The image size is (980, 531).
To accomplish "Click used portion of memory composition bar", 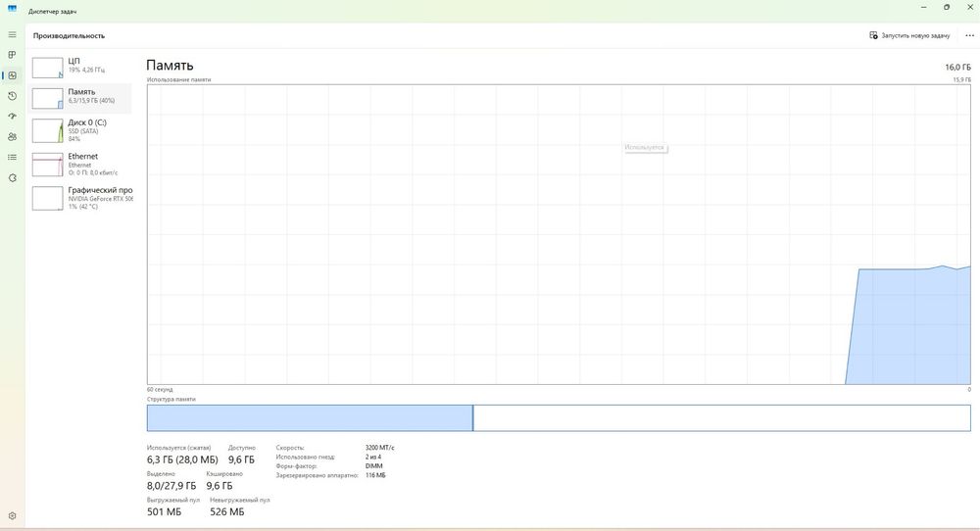I will tap(310, 418).
